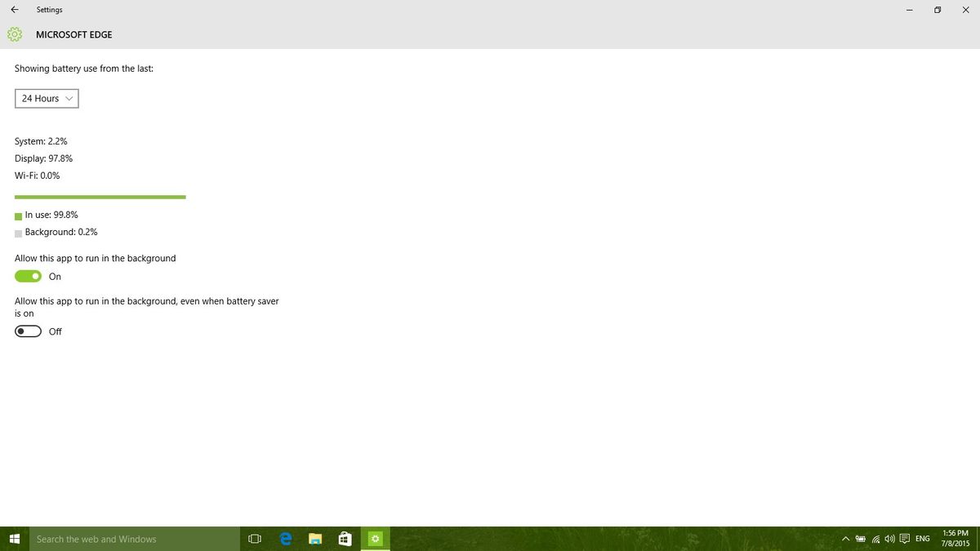The image size is (980, 551).
Task: Navigate back using the arrow button
Action: point(15,10)
